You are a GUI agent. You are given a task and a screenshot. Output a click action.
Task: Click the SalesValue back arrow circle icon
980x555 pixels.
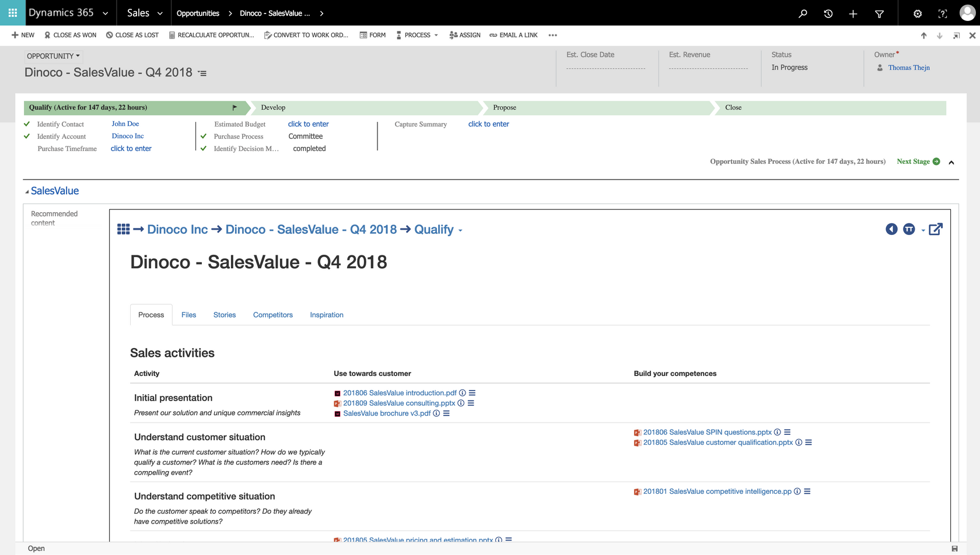pyautogui.click(x=891, y=229)
